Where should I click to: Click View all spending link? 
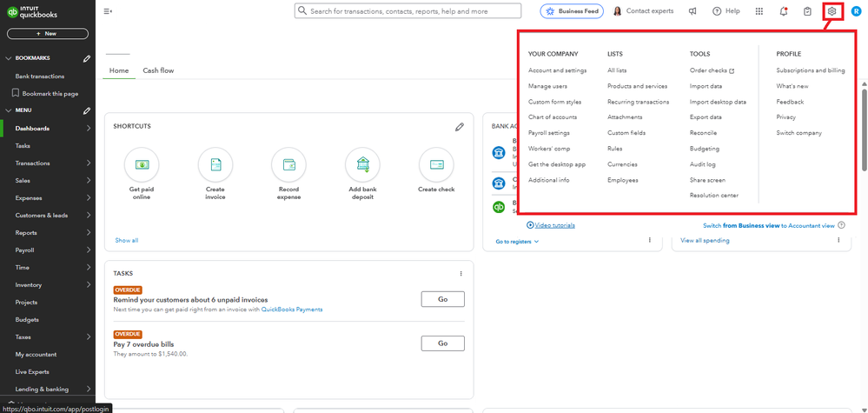click(705, 241)
